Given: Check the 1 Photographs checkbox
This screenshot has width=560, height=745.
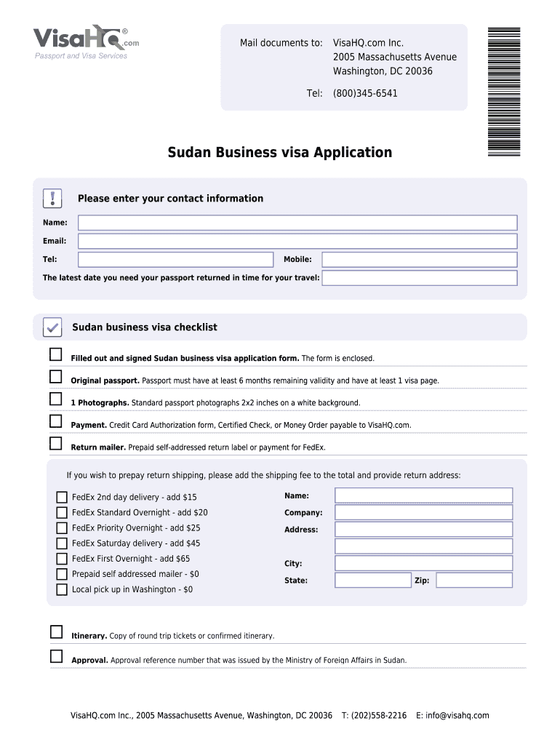Looking at the screenshot, I should click(56, 399).
